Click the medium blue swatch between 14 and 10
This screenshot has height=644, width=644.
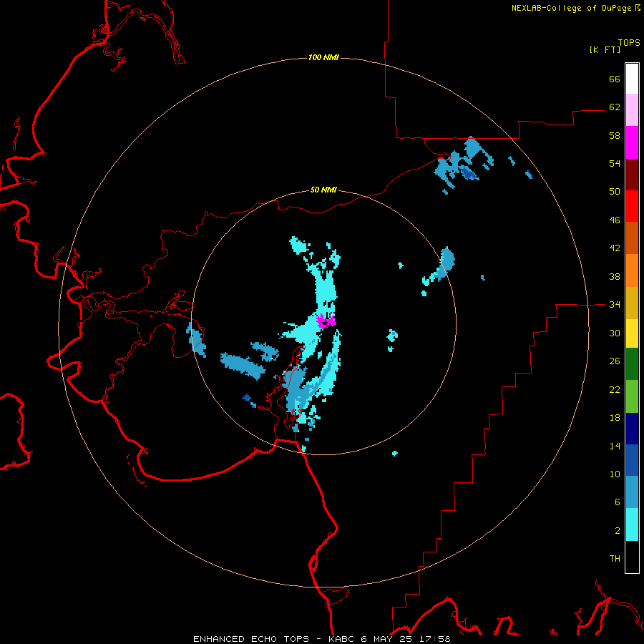[x=632, y=460]
